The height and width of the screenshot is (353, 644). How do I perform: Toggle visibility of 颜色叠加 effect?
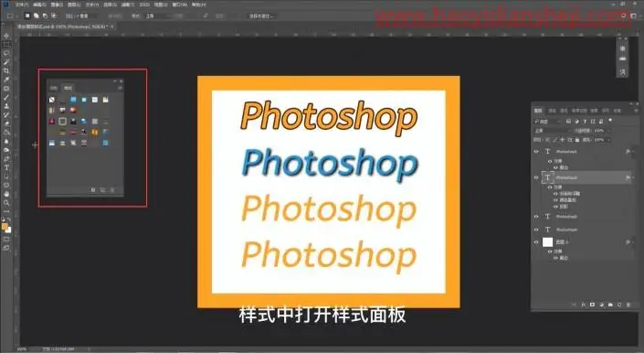[x=555, y=200]
